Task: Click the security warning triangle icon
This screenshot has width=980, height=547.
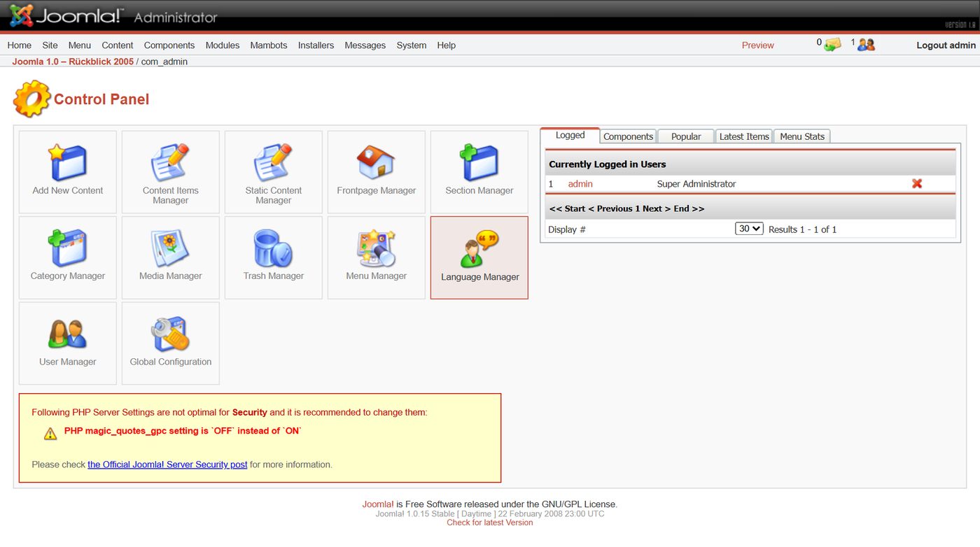Action: click(50, 434)
